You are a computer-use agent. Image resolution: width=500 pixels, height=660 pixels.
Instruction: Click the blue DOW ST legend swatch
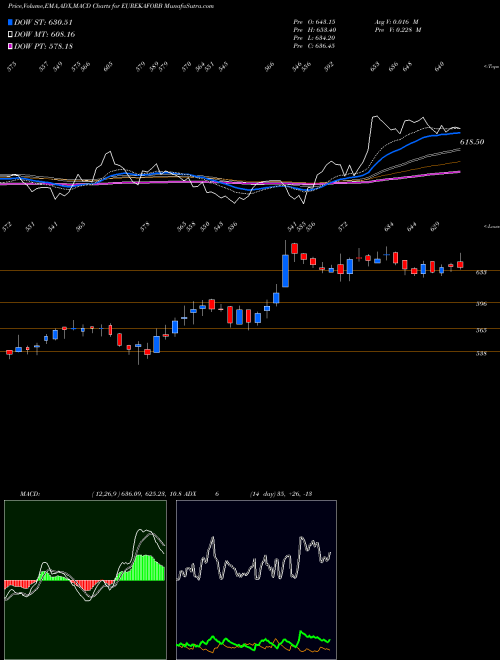click(10, 22)
